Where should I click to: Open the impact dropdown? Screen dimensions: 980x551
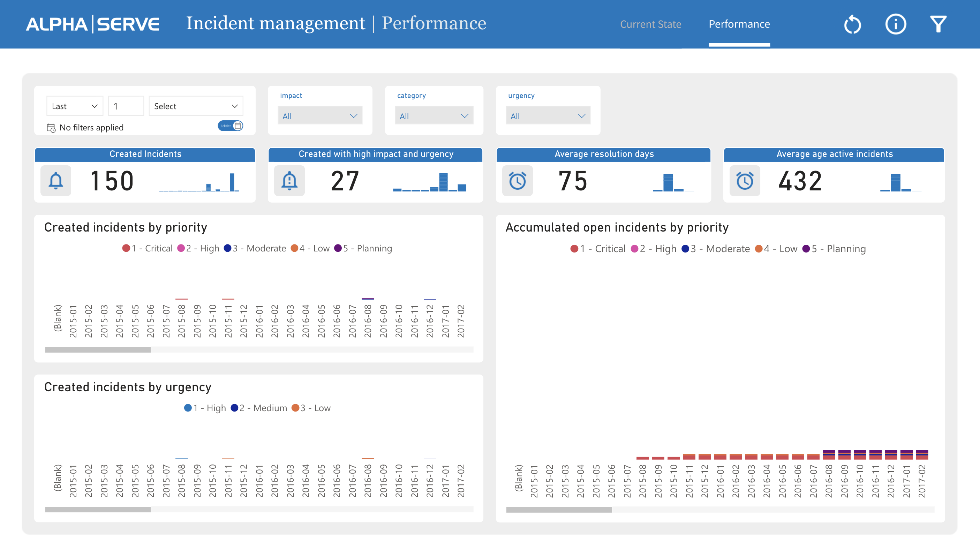click(x=319, y=116)
